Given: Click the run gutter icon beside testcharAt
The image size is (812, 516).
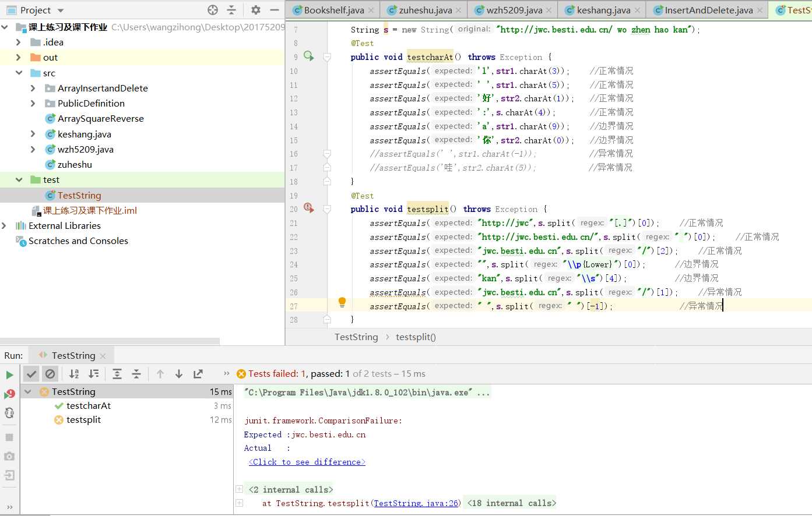Looking at the screenshot, I should click(x=308, y=56).
